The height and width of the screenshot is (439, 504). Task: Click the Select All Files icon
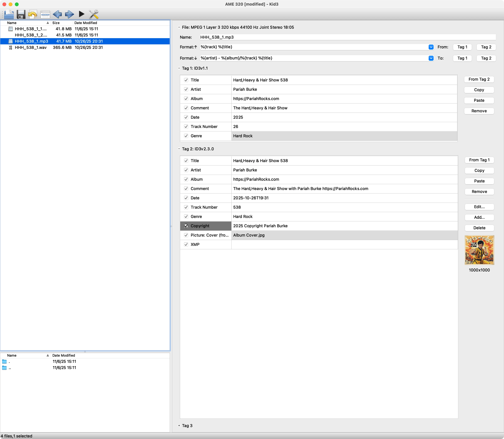tap(45, 14)
